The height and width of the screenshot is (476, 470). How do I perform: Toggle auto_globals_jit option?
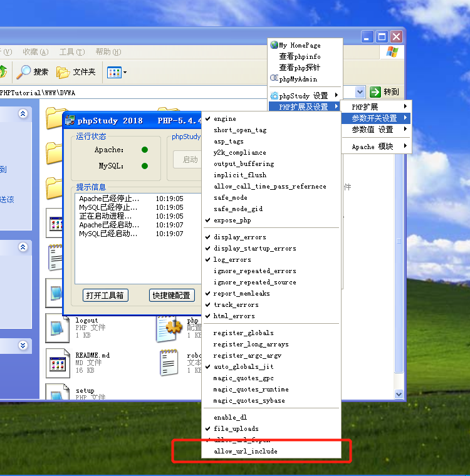pos(271,367)
